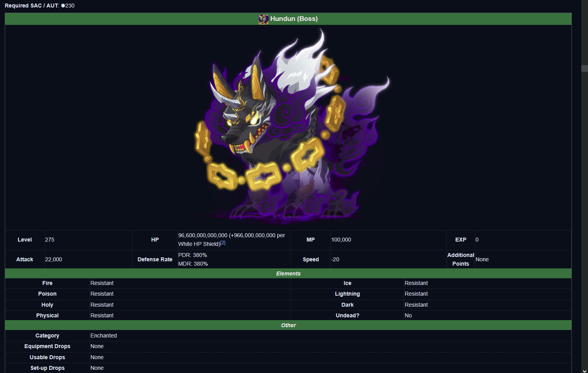Click the "Attack" label cell
The image size is (588, 373).
click(x=25, y=259)
